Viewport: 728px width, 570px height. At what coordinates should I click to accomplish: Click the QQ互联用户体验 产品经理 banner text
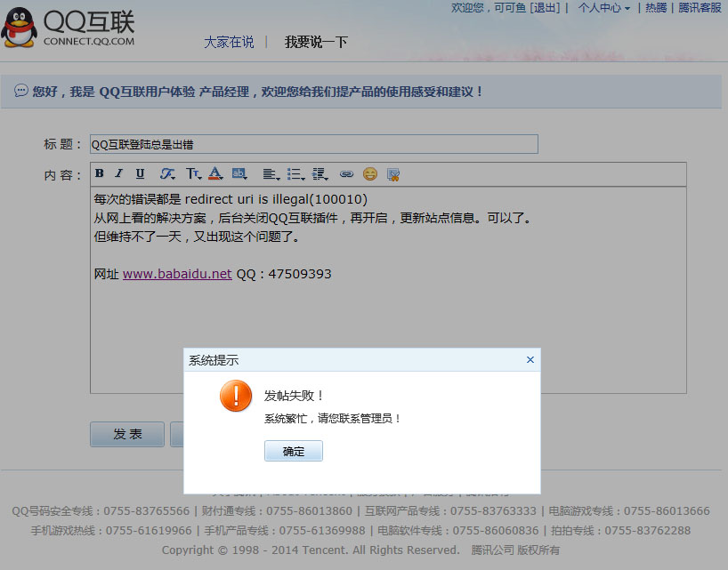[174, 92]
